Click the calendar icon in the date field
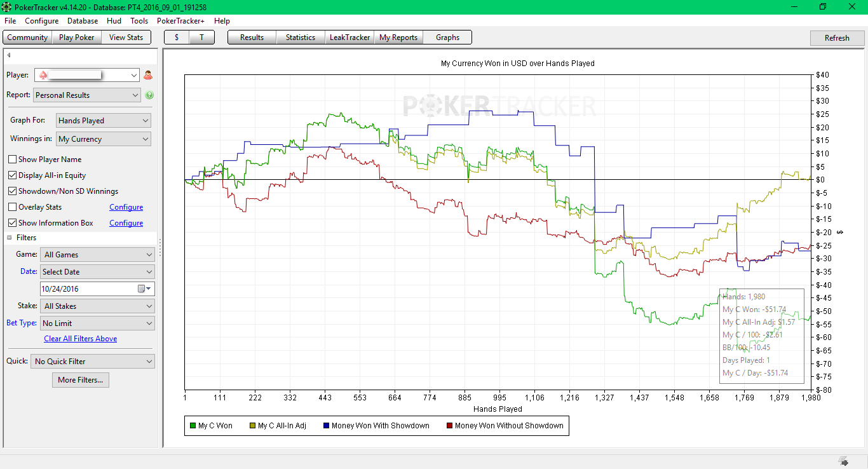868x469 pixels. (142, 289)
